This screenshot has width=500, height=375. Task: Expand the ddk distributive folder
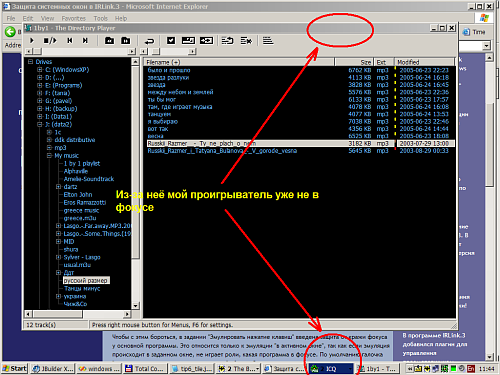[49, 140]
